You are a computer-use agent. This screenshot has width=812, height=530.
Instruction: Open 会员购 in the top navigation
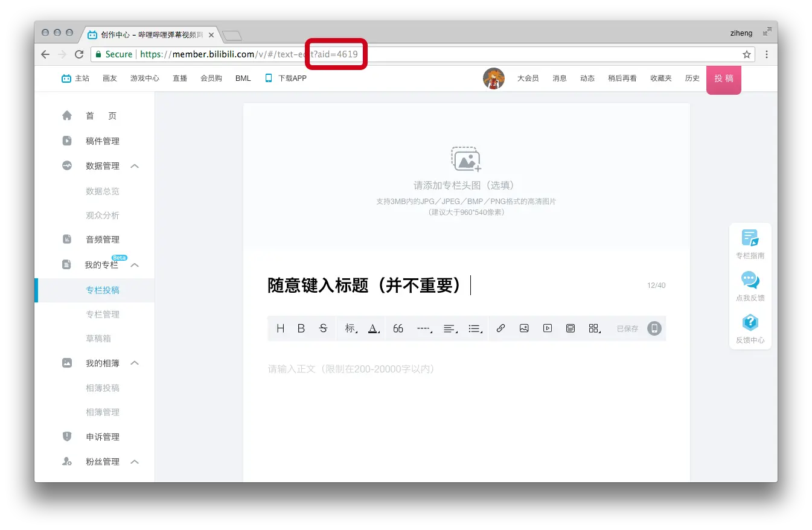[x=211, y=78]
